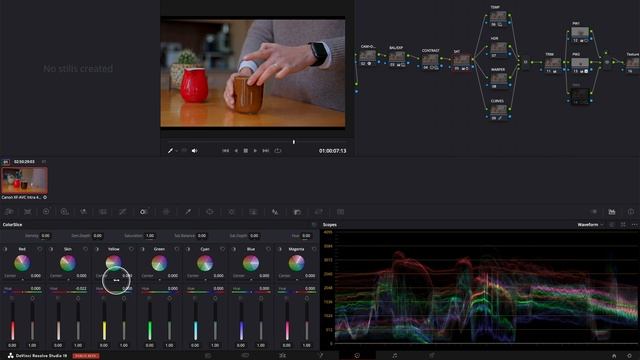Toggle the Magenta slice enable switch
The width and height of the screenshot is (640, 360).
click(x=280, y=249)
